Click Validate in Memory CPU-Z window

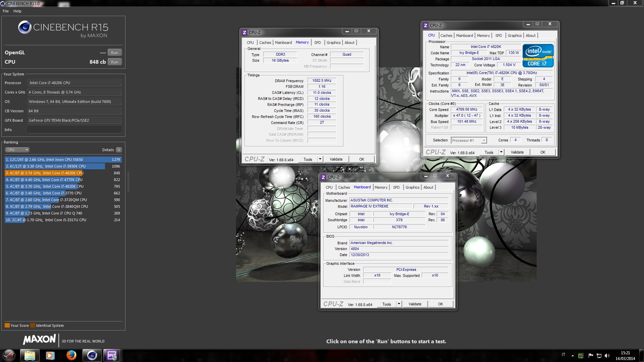coord(336,159)
